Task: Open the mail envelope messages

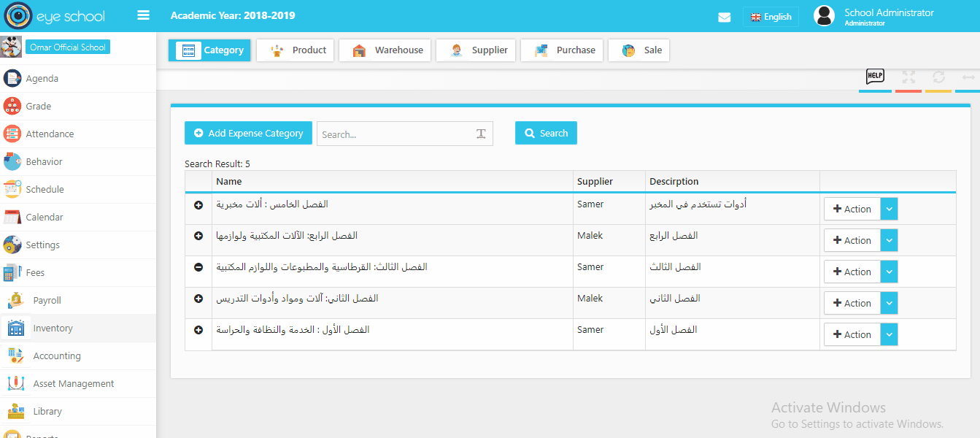Action: [725, 18]
